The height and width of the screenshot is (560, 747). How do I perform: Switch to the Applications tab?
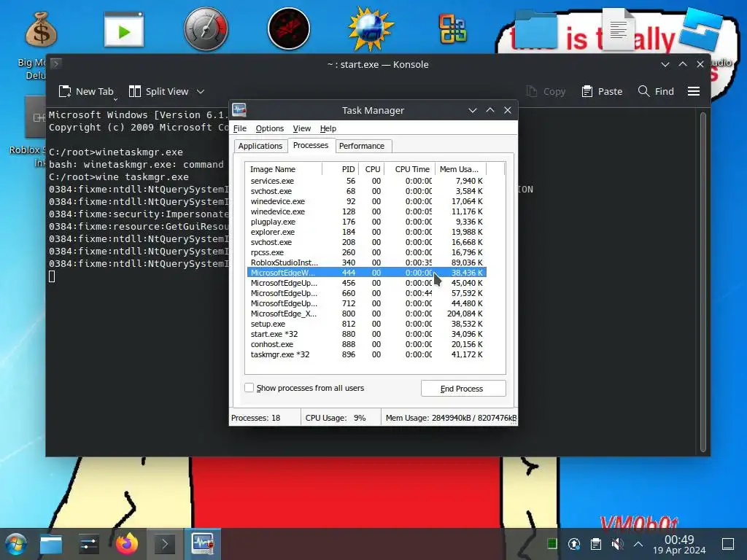pos(260,146)
